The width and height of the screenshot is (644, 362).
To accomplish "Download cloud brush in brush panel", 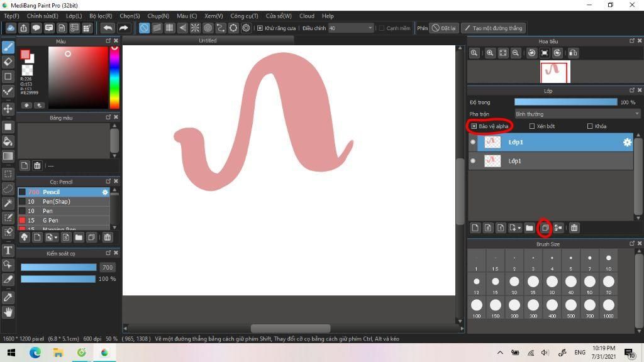I will [25, 237].
